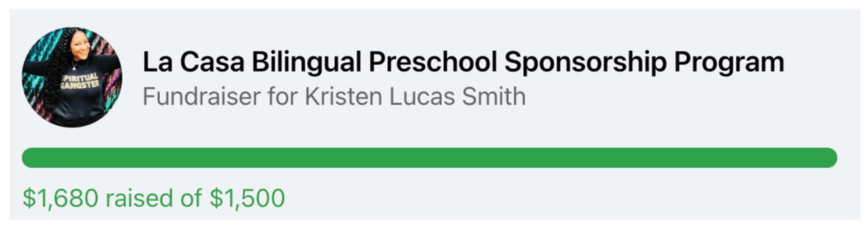Click the word Bilingual in the title
The height and width of the screenshot is (227, 868).
pos(306,62)
